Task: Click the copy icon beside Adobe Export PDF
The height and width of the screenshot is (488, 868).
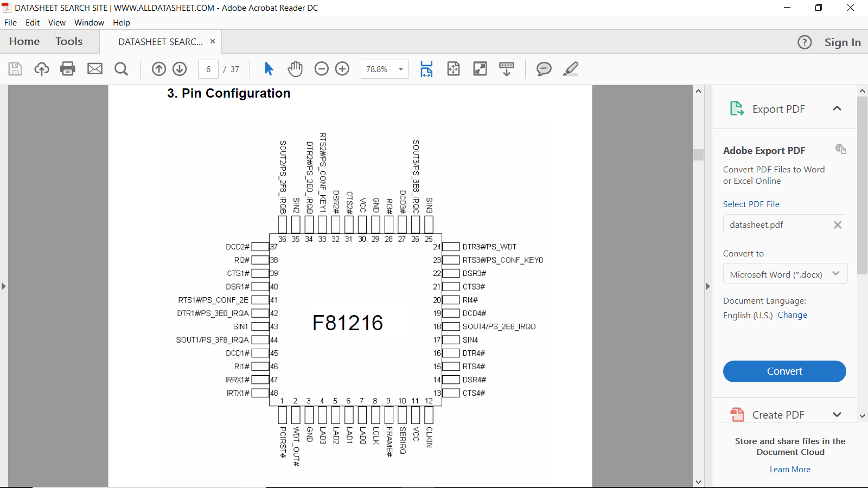Action: (841, 149)
